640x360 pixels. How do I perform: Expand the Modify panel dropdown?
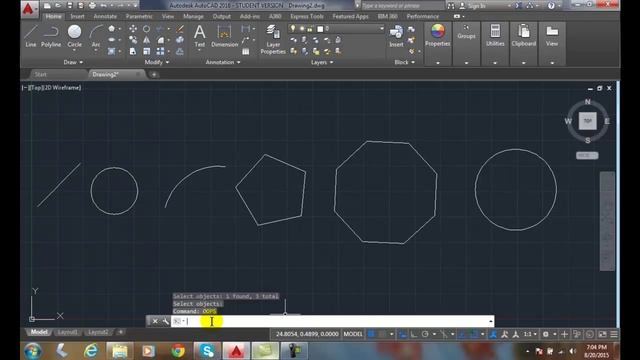pyautogui.click(x=157, y=62)
